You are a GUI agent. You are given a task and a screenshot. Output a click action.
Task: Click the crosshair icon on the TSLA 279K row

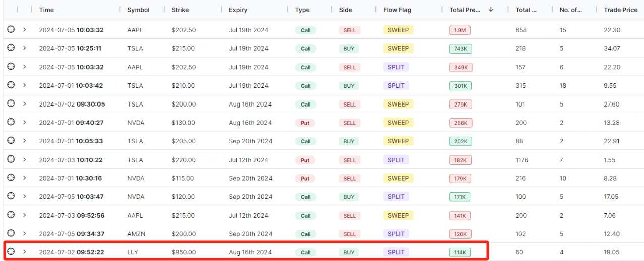click(x=11, y=103)
